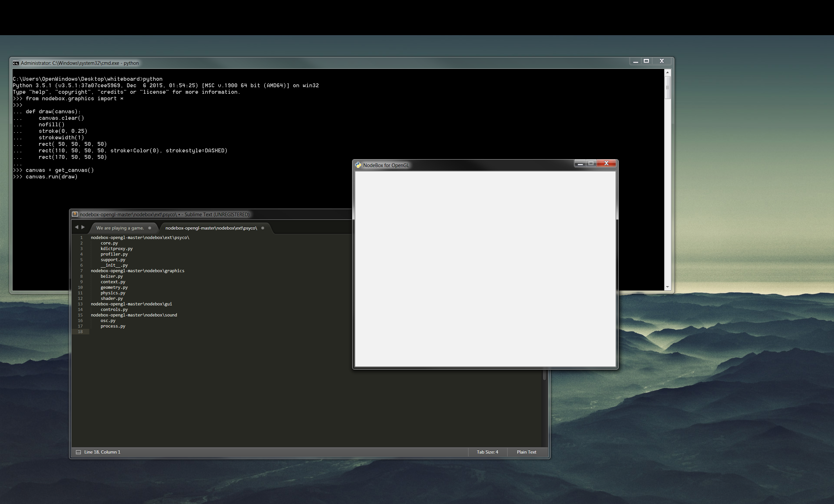The width and height of the screenshot is (834, 504).
Task: Switch to 'We are playing a game.' tab
Action: point(120,228)
